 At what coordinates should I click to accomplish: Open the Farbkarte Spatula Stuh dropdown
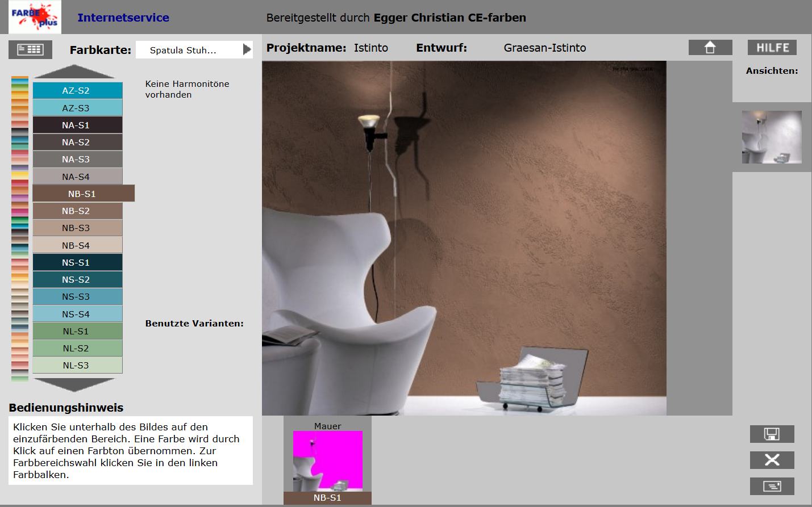[188, 50]
